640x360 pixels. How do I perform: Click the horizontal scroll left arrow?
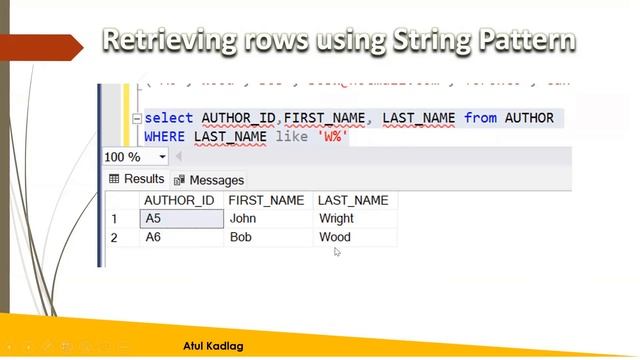[x=178, y=156]
